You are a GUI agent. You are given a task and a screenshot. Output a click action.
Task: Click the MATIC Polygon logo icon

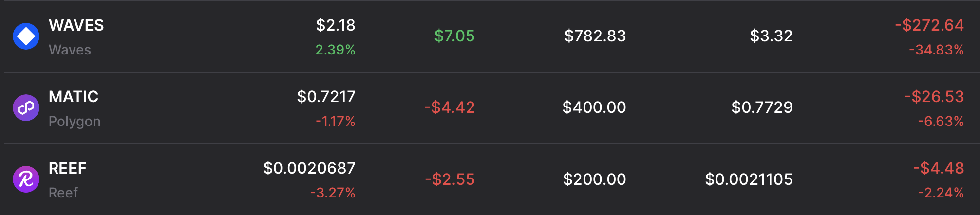(26, 108)
